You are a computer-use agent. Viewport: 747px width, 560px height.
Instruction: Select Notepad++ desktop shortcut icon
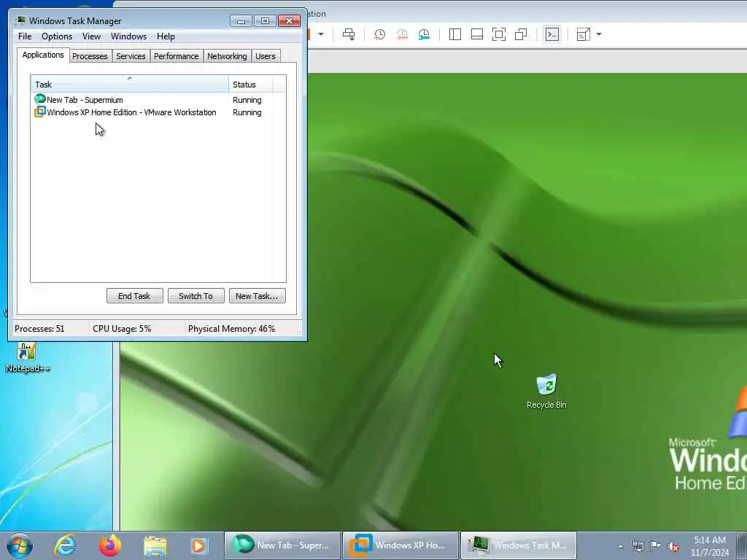(27, 357)
